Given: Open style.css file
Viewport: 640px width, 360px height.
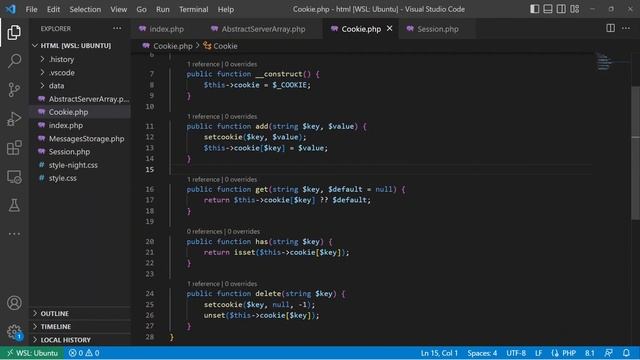Looking at the screenshot, I should click(x=80, y=178).
